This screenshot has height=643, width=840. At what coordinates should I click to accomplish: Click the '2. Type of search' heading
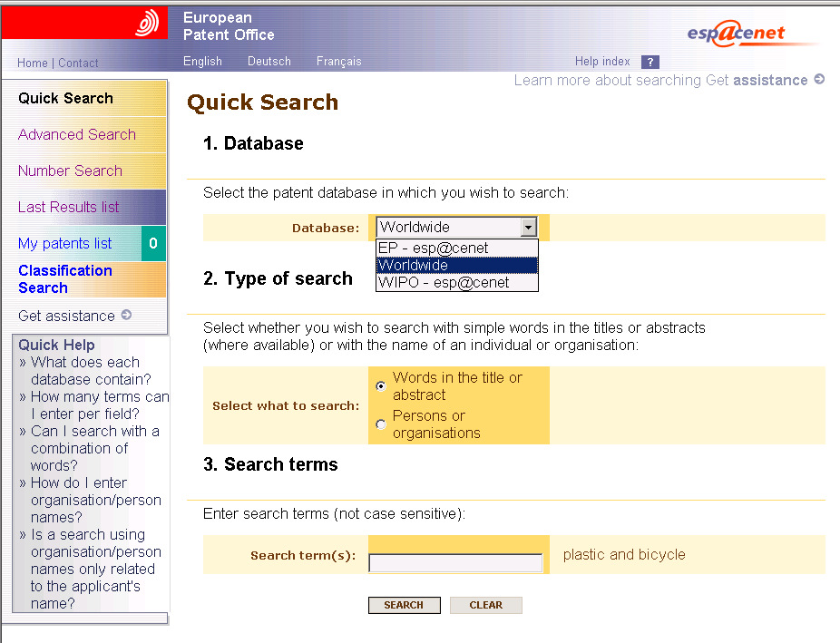click(278, 278)
